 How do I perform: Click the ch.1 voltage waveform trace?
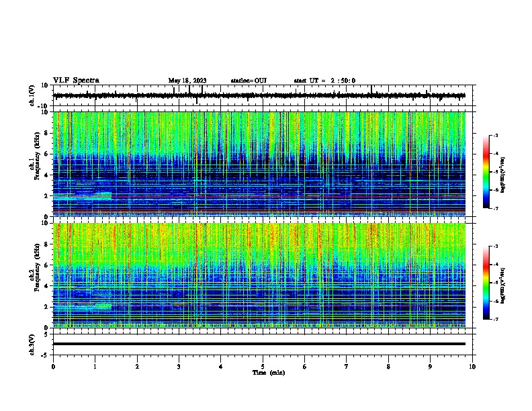point(259,95)
